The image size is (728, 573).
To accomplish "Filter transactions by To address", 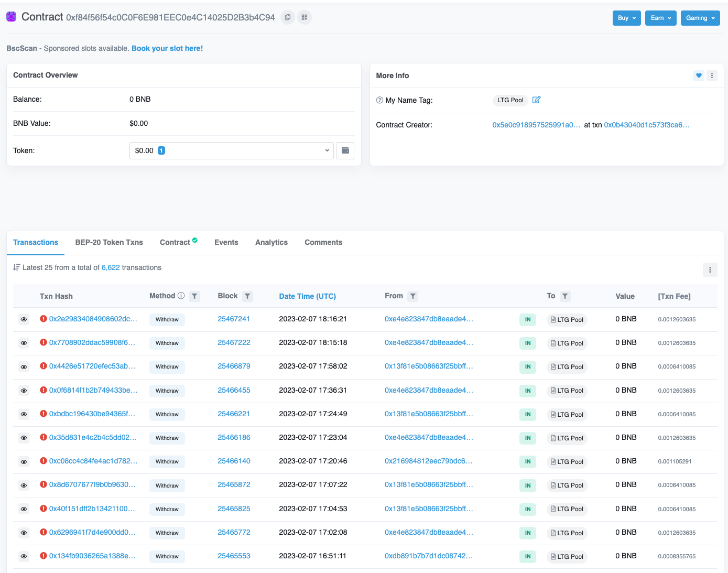I will coord(565,296).
